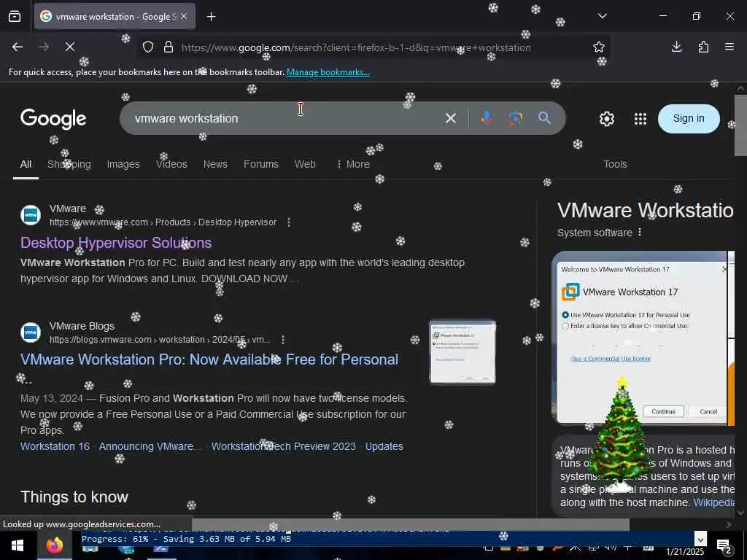Open Workstation Tech Preview 2023 sitelink
747x560 pixels.
[x=284, y=446]
